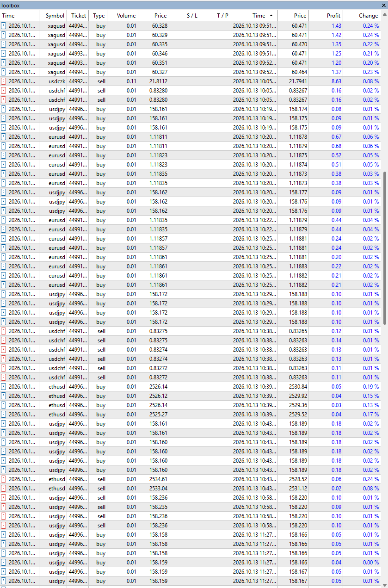Select the close price 2529.36
This screenshot has height=588, width=388.
tap(298, 405)
